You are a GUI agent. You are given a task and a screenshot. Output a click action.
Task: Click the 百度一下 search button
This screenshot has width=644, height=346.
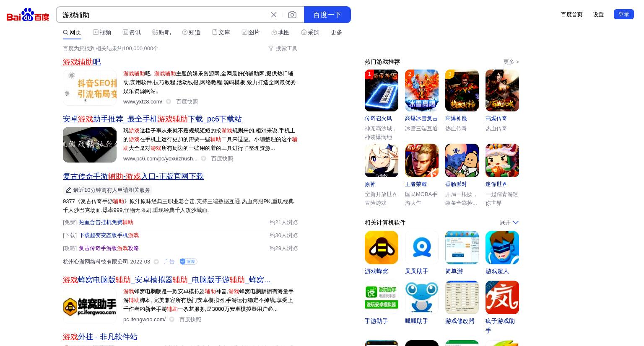click(x=327, y=15)
